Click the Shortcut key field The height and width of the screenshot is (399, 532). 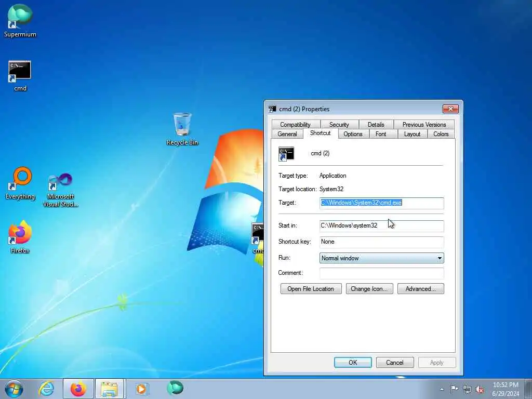point(382,242)
